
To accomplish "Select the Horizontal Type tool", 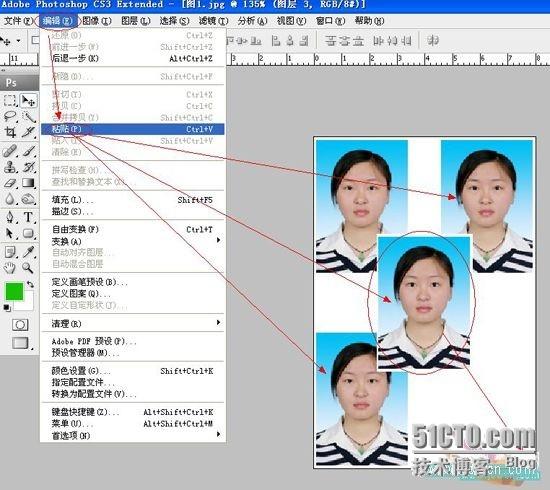I will click(28, 217).
